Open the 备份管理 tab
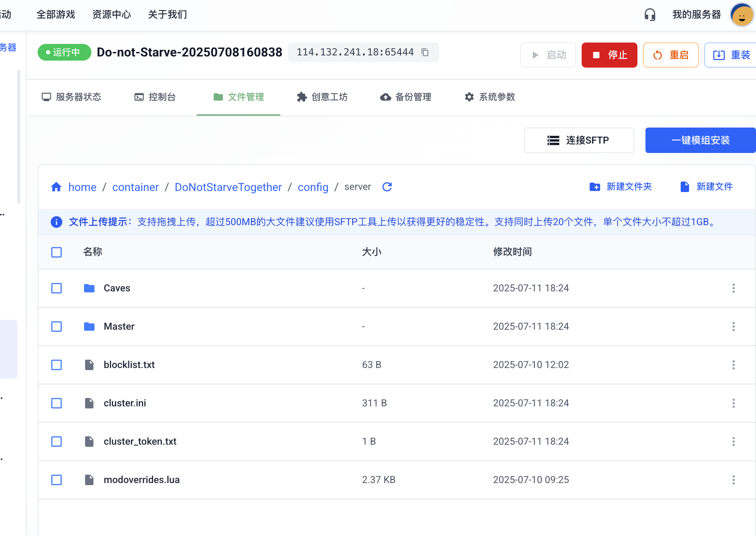Screen dimensions: 756x536 406,97
